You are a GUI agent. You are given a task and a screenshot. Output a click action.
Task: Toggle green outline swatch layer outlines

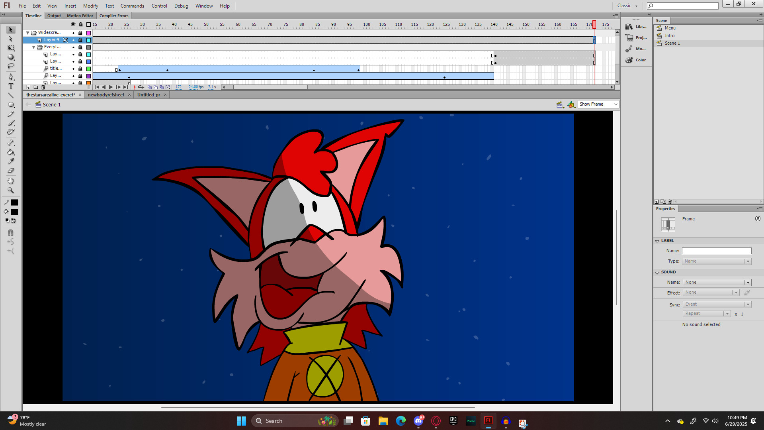pos(88,69)
